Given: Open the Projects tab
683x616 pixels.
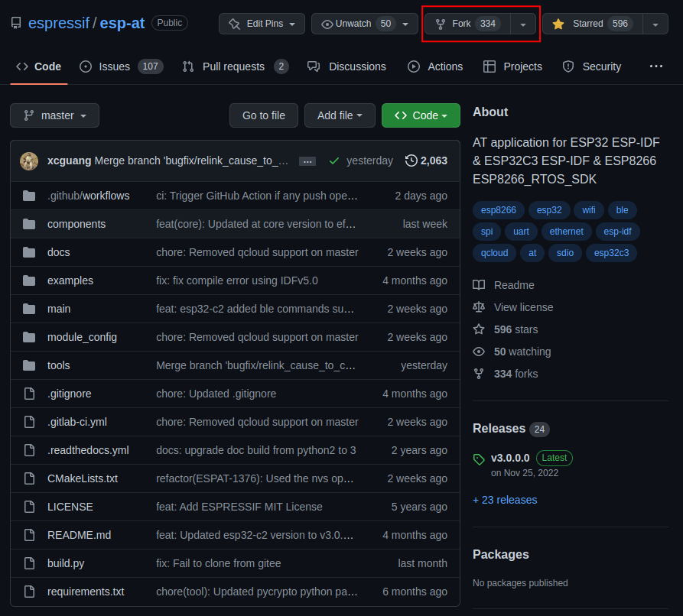Looking at the screenshot, I should tap(512, 66).
